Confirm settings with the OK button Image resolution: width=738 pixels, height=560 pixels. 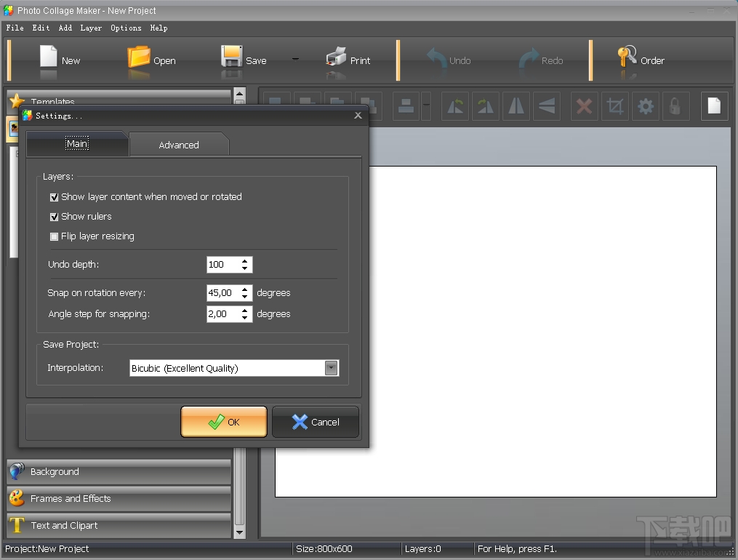click(x=223, y=422)
